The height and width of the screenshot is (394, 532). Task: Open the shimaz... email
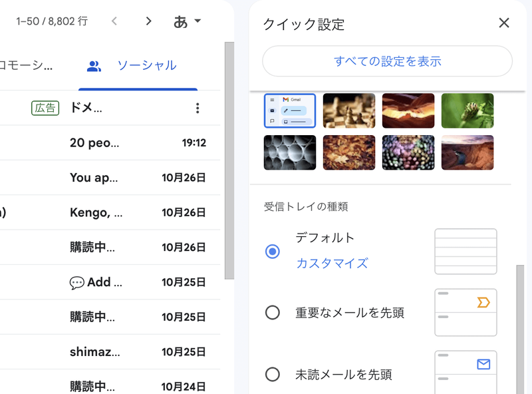[110, 352]
